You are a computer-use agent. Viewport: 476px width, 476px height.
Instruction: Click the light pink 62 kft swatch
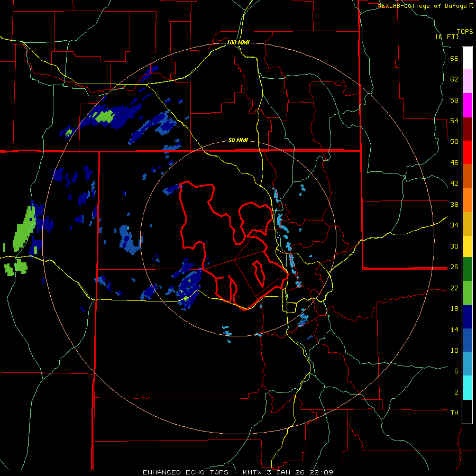point(467,81)
